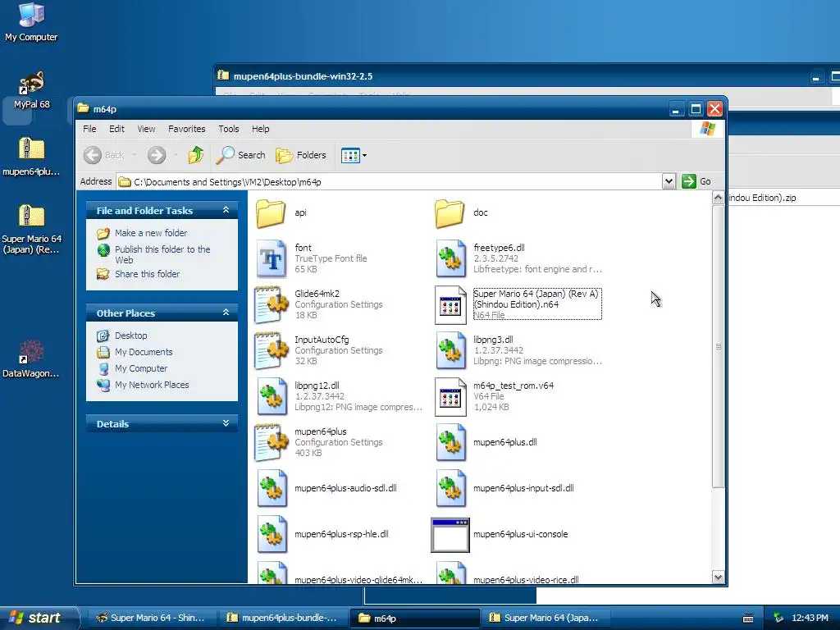
Task: Select the My Computer desktop icon
Action: click(x=31, y=22)
